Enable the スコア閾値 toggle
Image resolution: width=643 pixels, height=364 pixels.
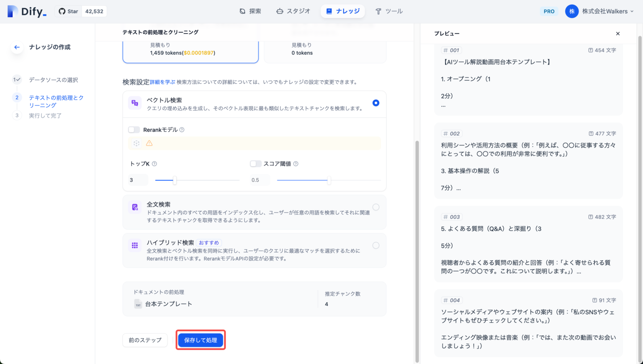[x=255, y=164]
